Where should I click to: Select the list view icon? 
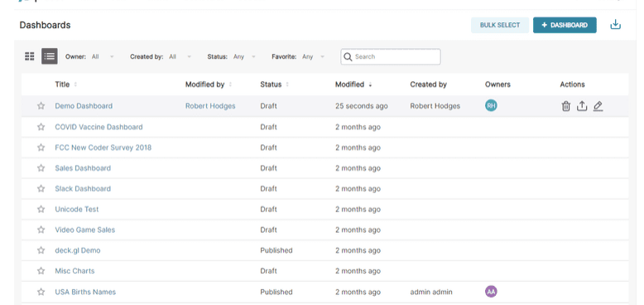tap(50, 56)
